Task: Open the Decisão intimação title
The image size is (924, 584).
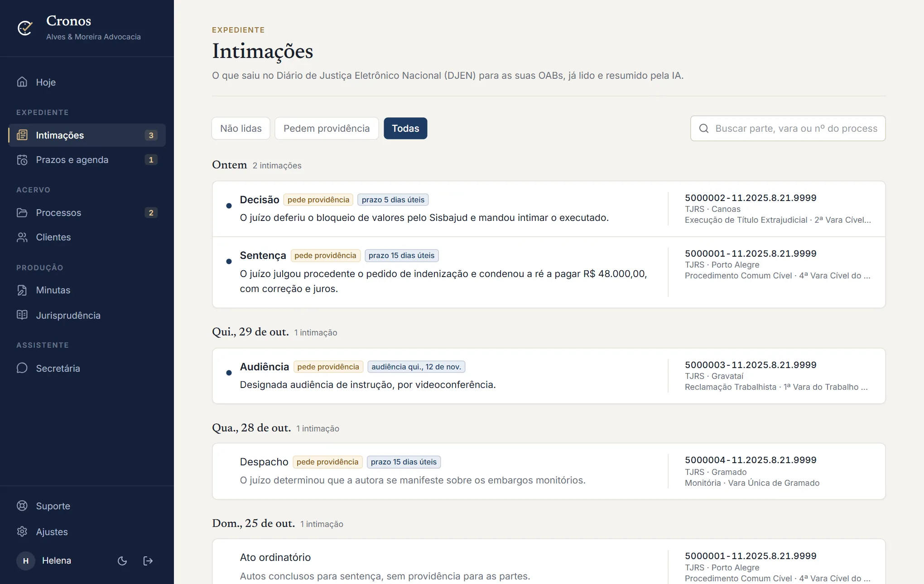Action: pos(260,200)
